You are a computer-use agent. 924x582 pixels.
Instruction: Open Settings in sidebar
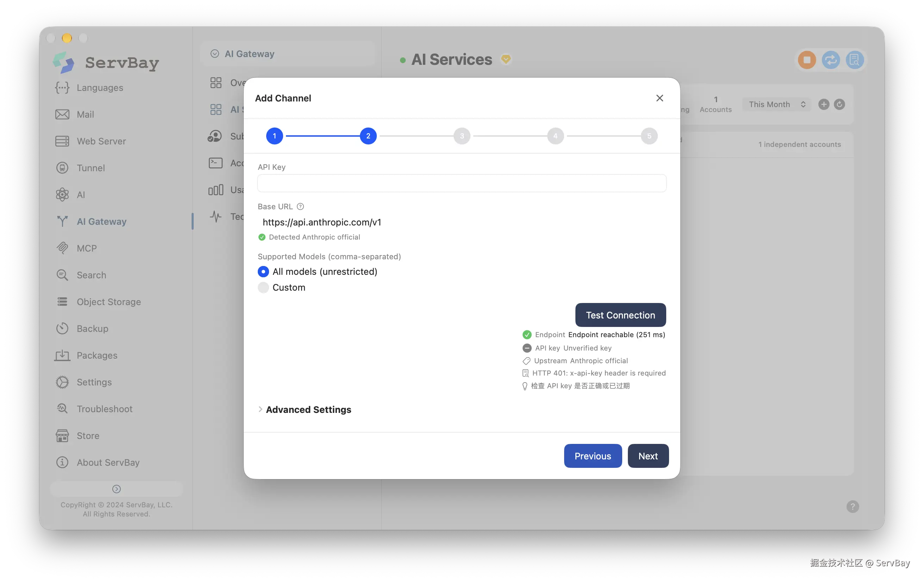coord(83,382)
